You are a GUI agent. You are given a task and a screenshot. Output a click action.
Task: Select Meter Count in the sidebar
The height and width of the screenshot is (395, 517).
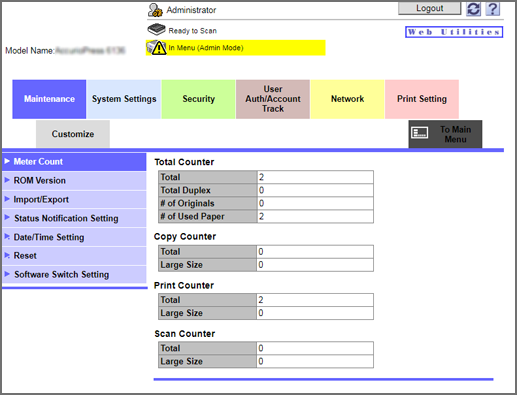(74, 162)
